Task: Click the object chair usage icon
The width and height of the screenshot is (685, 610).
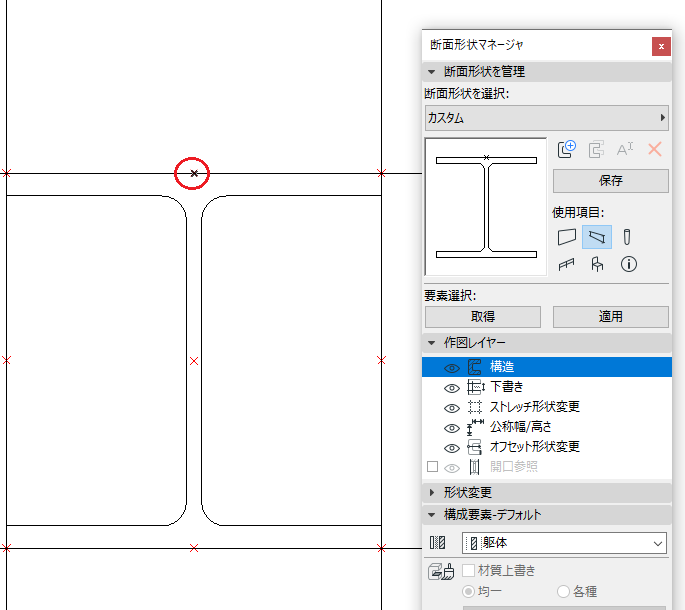Action: [x=597, y=264]
